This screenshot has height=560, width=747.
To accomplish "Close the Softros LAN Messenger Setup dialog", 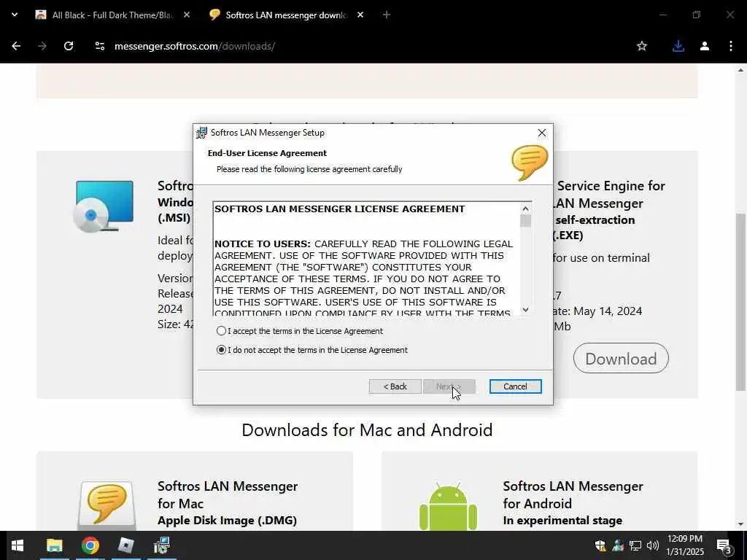I will click(x=542, y=133).
